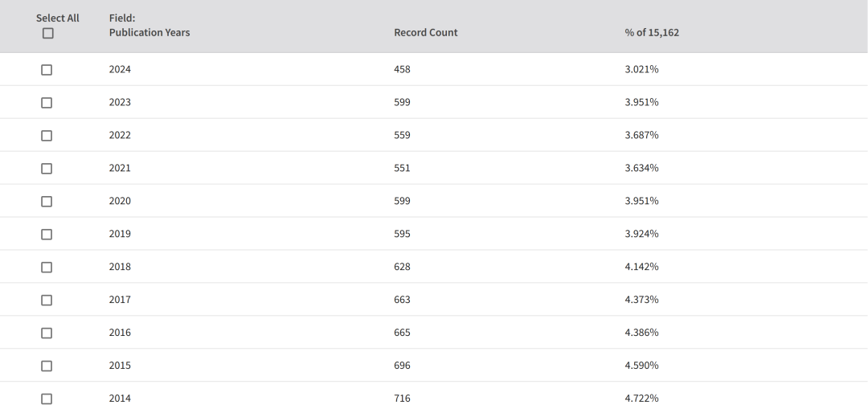The height and width of the screenshot is (413, 868).
Task: Tick the 2017 publication year checkbox
Action: point(47,301)
